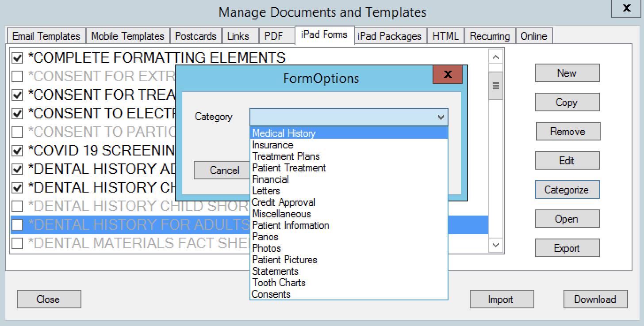644x326 pixels.
Task: Choose Miscellaneous category
Action: 349,214
